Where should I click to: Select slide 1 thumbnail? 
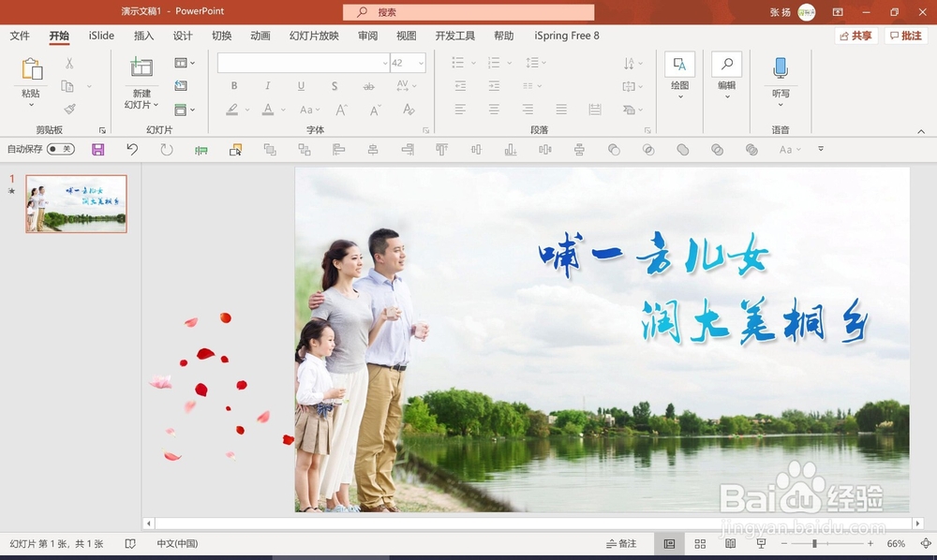pyautogui.click(x=77, y=203)
